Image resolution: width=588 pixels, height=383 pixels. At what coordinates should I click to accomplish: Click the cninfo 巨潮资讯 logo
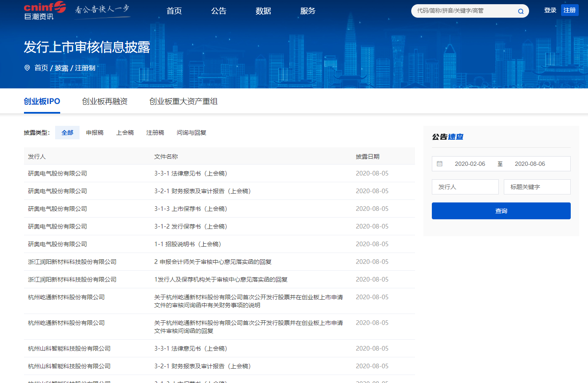pos(45,11)
